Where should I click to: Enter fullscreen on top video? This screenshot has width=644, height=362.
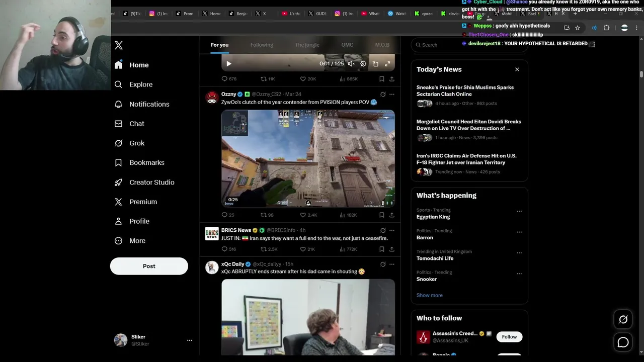click(x=387, y=64)
